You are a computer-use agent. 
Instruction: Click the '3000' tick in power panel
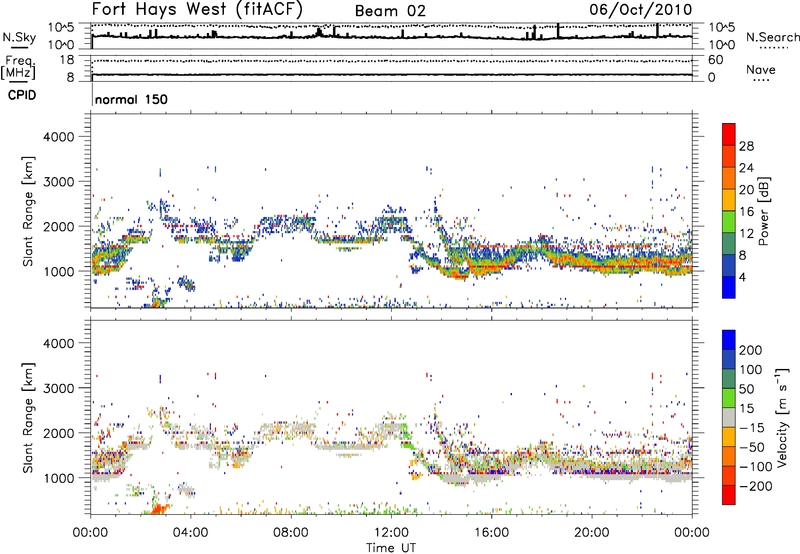[59, 182]
